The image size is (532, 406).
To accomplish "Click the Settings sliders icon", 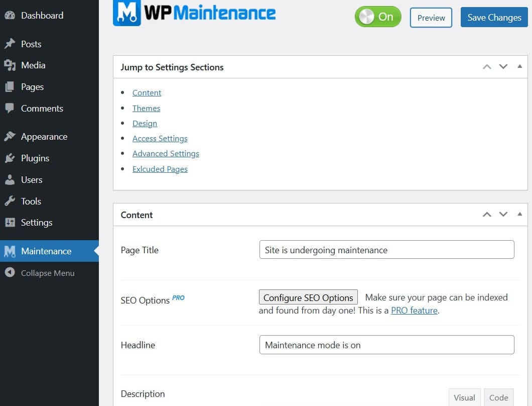I will [10, 222].
